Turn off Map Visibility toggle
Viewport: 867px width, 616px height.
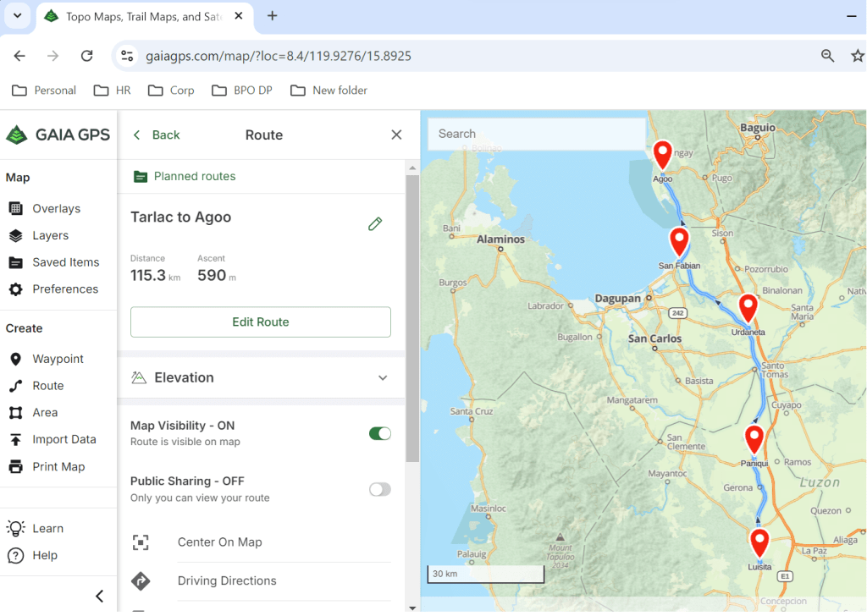click(379, 434)
